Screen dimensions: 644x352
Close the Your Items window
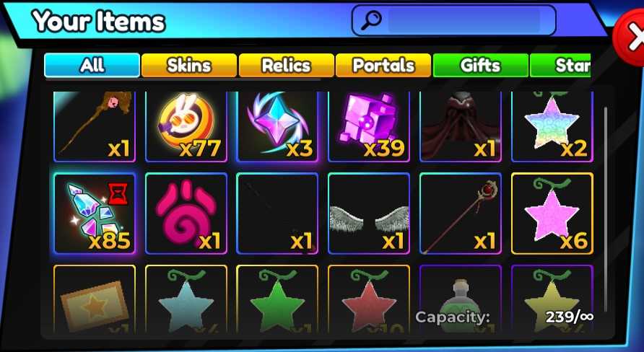(630, 38)
